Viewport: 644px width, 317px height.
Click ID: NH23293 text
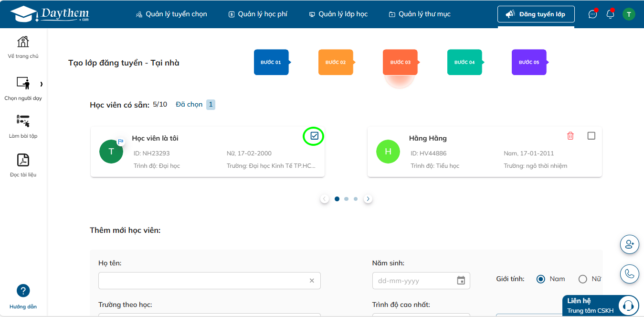152,153
